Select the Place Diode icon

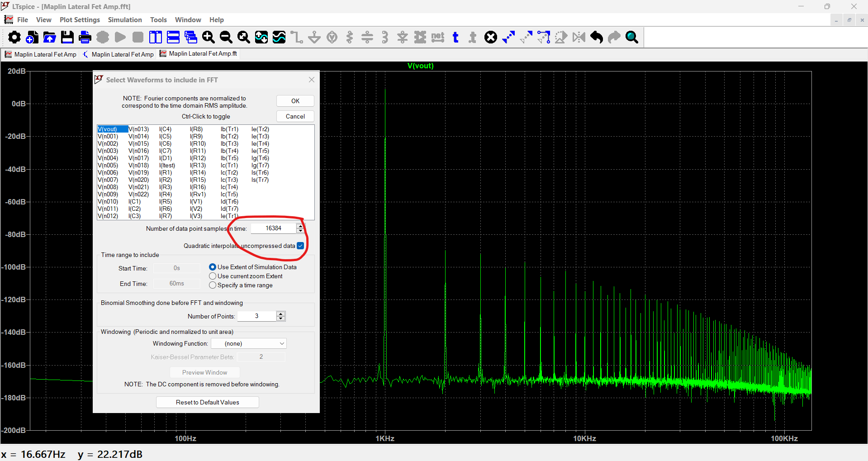pos(403,37)
